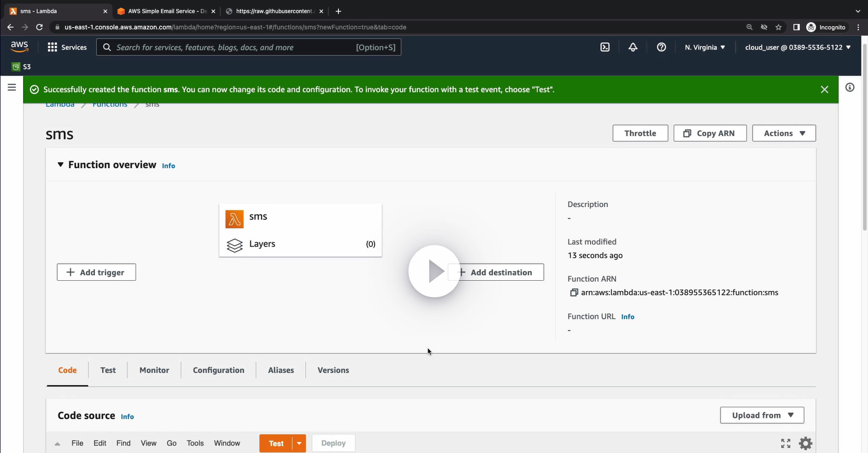The image size is (868, 453).
Task: Focus the AWS services search box
Action: (x=249, y=47)
